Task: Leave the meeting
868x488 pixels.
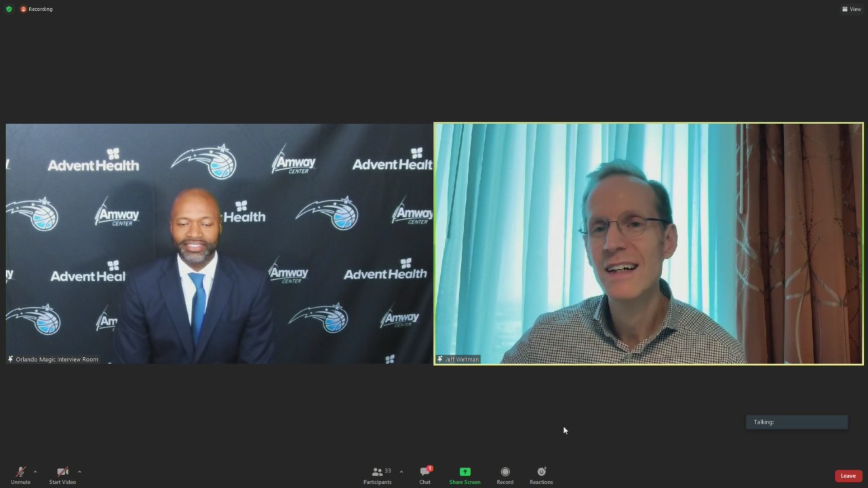Action: (x=848, y=475)
